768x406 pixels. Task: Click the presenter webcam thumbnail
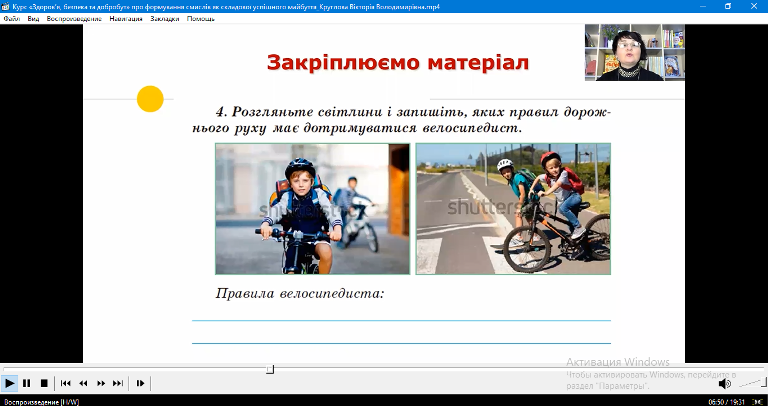pyautogui.click(x=635, y=52)
